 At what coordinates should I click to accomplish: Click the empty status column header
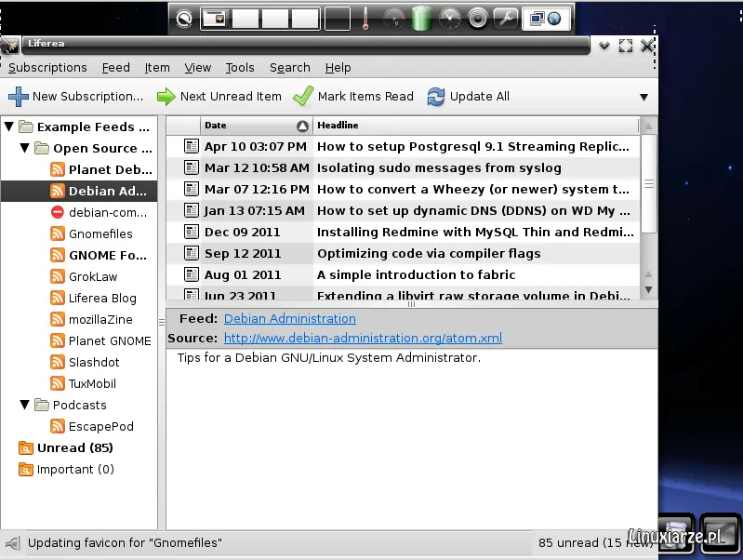click(183, 126)
